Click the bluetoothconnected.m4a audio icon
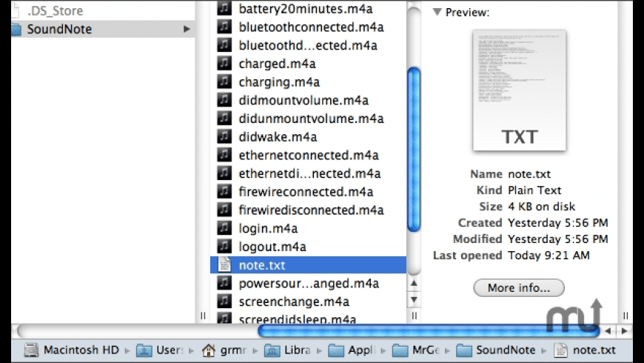Image resolution: width=644 pixels, height=363 pixels. pyautogui.click(x=224, y=27)
